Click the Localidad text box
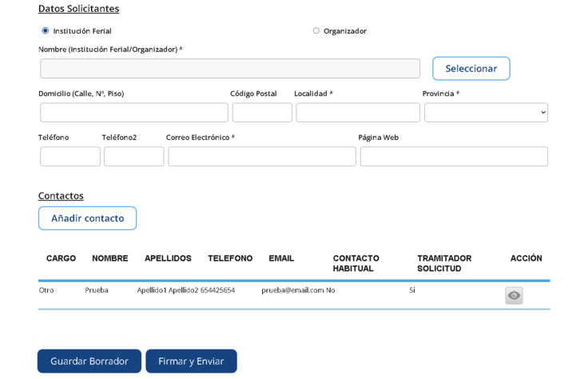588x379 pixels. point(358,113)
